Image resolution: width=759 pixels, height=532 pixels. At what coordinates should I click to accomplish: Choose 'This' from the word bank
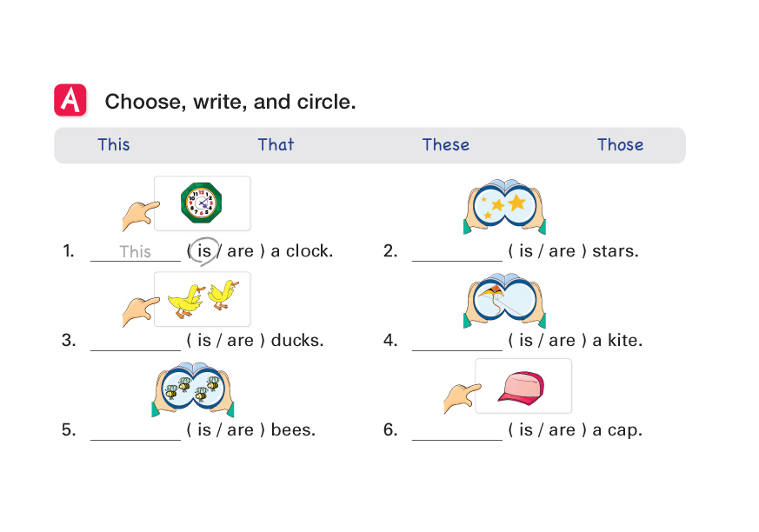click(x=114, y=145)
